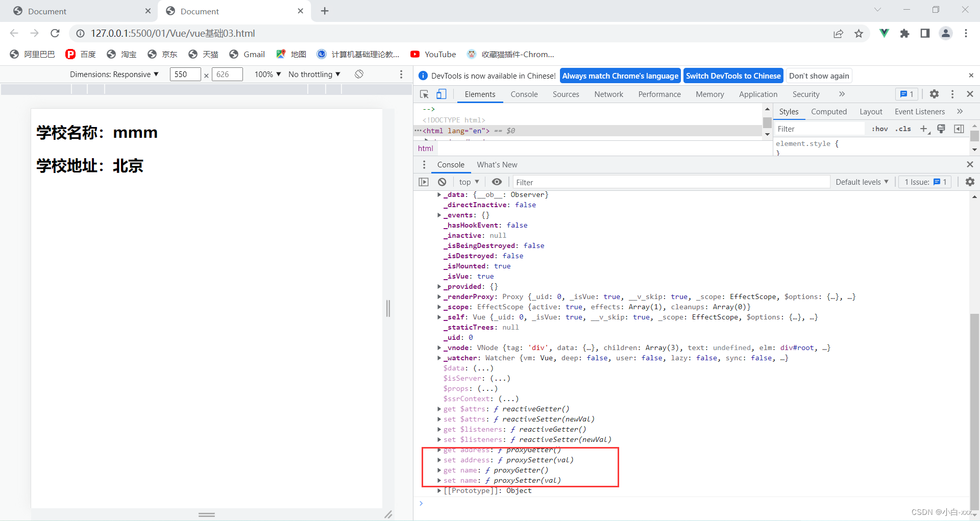980x521 pixels.
Task: Activate inspect element picker
Action: click(x=424, y=94)
